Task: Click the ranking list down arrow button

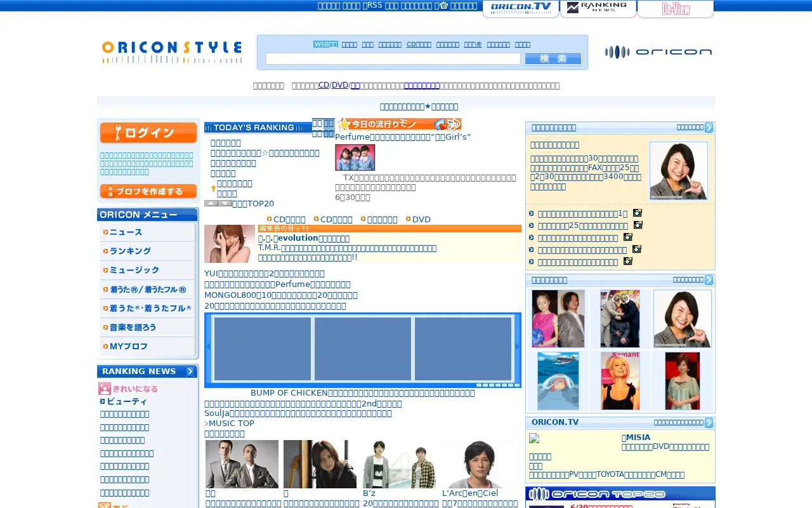Action: point(225,203)
